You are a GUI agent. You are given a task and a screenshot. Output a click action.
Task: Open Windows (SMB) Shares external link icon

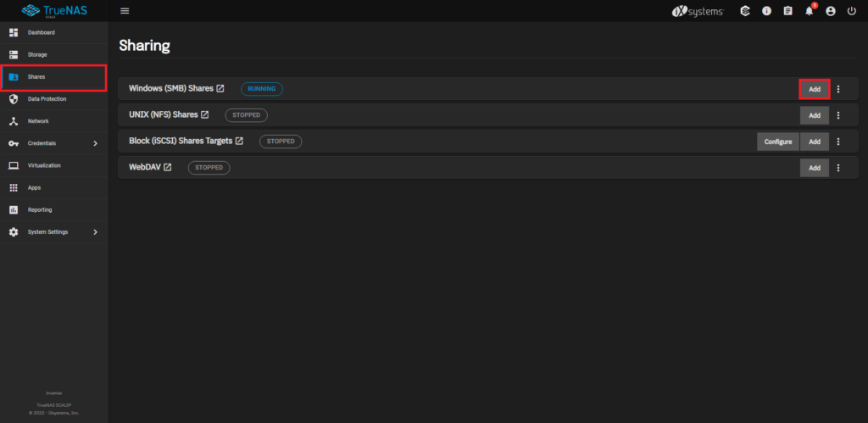tap(220, 88)
